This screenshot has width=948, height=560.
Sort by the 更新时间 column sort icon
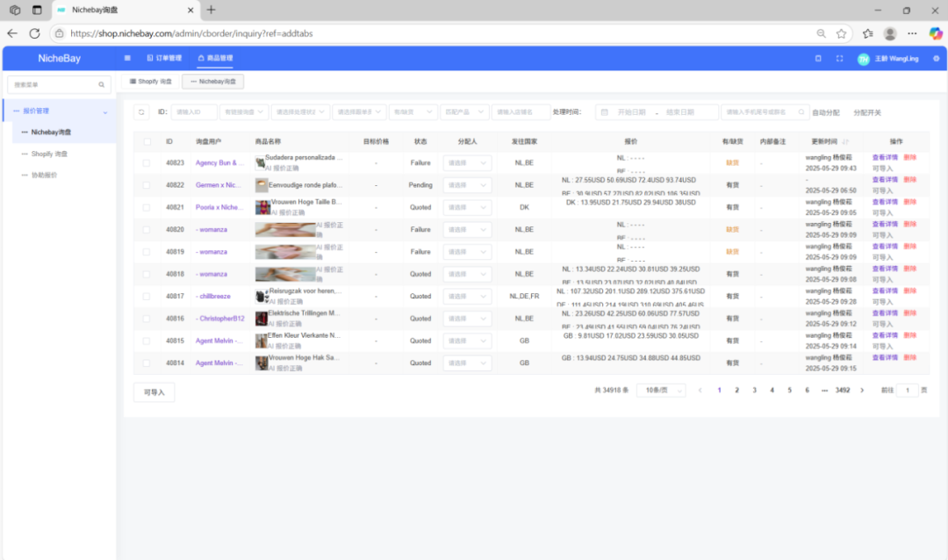[845, 141]
